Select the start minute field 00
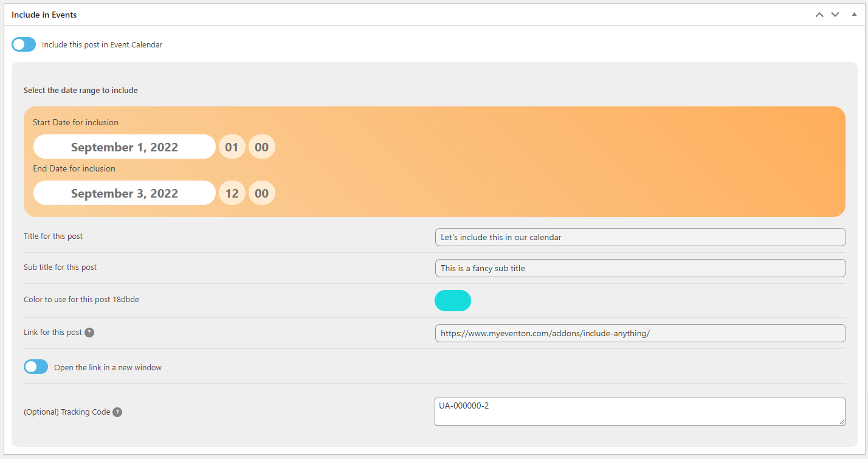The image size is (868, 459). click(262, 147)
